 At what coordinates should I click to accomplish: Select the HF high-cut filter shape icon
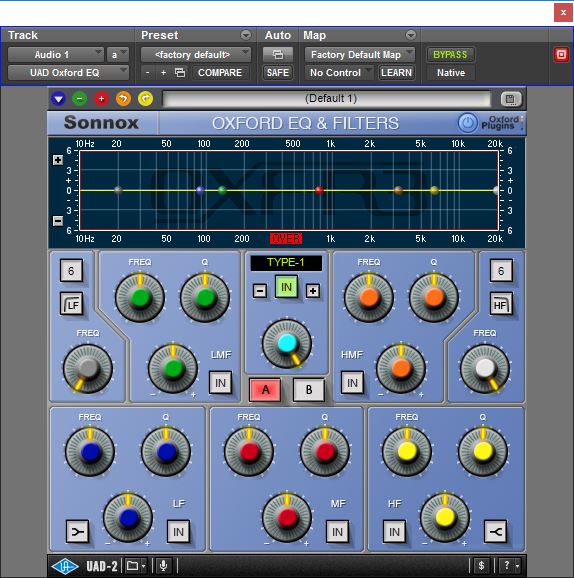[x=501, y=304]
